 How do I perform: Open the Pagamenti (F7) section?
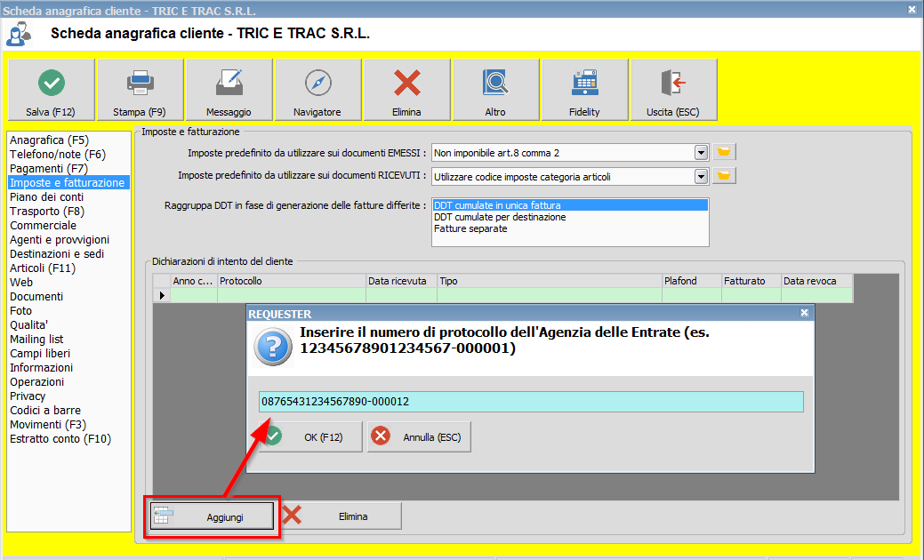point(49,168)
